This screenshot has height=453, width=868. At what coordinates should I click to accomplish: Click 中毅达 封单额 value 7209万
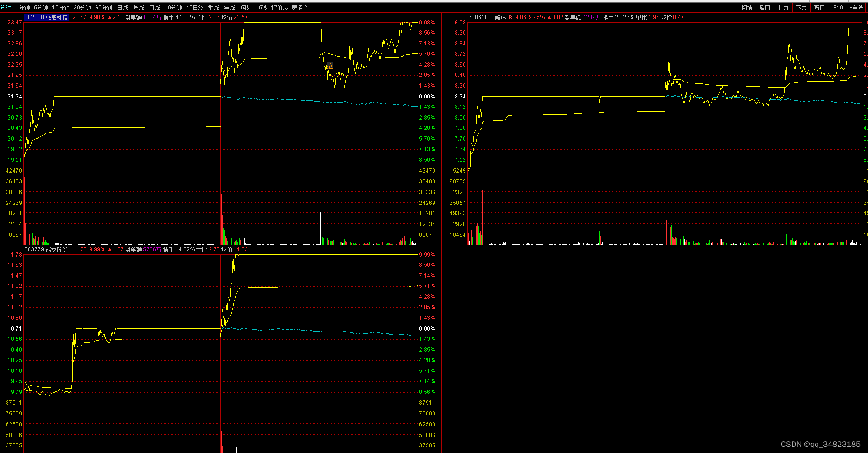[592, 17]
